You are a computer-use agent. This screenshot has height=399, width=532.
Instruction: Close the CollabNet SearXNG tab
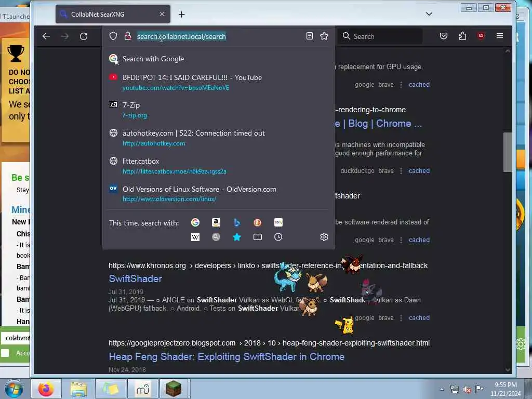[x=162, y=14]
